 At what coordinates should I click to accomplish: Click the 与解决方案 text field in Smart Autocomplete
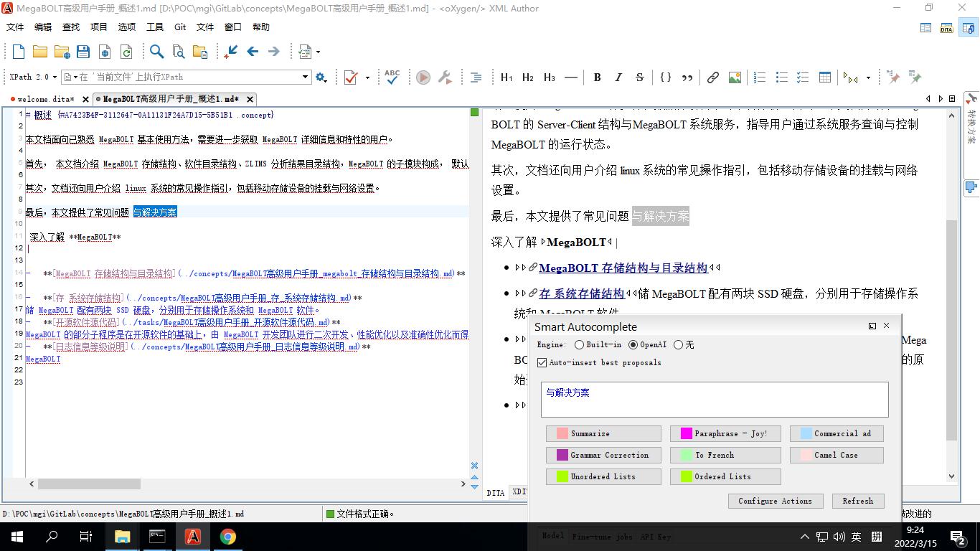pyautogui.click(x=715, y=399)
